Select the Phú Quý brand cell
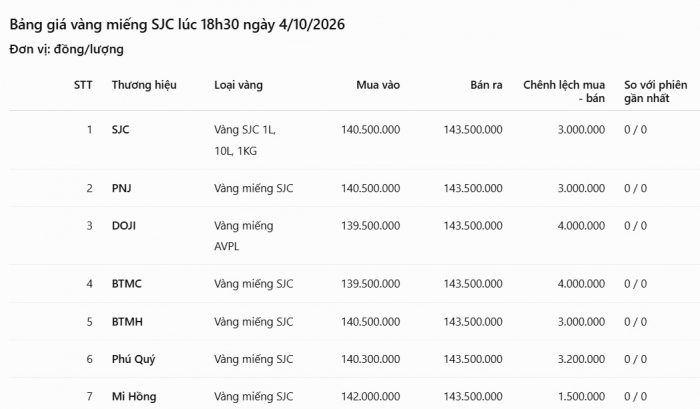Screen dimensions: 700x409 (133, 359)
